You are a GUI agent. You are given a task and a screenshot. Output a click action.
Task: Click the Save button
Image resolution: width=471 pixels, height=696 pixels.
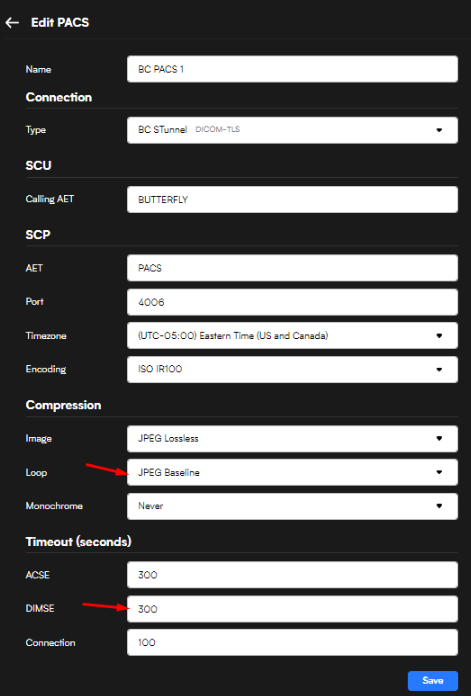point(432,680)
